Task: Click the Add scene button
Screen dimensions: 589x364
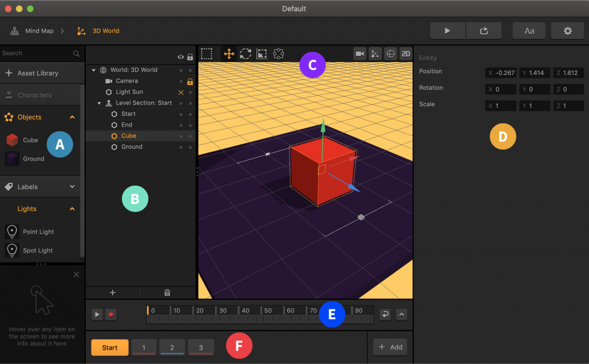Action: pyautogui.click(x=390, y=347)
